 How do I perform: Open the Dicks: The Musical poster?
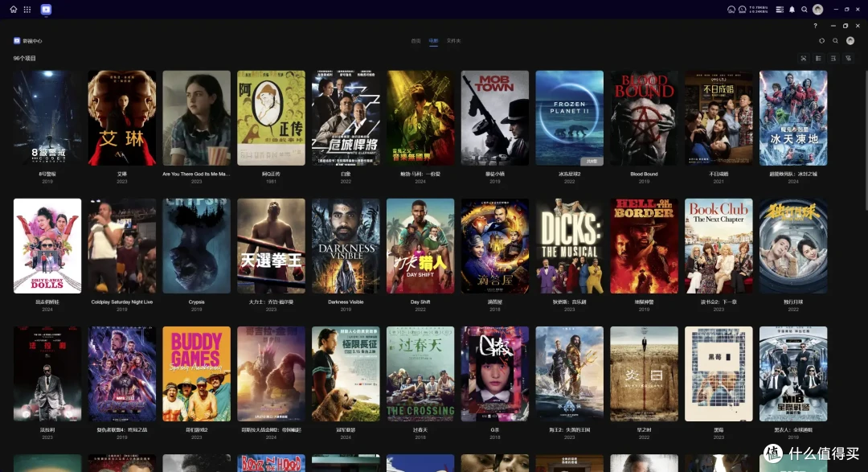[x=570, y=246]
